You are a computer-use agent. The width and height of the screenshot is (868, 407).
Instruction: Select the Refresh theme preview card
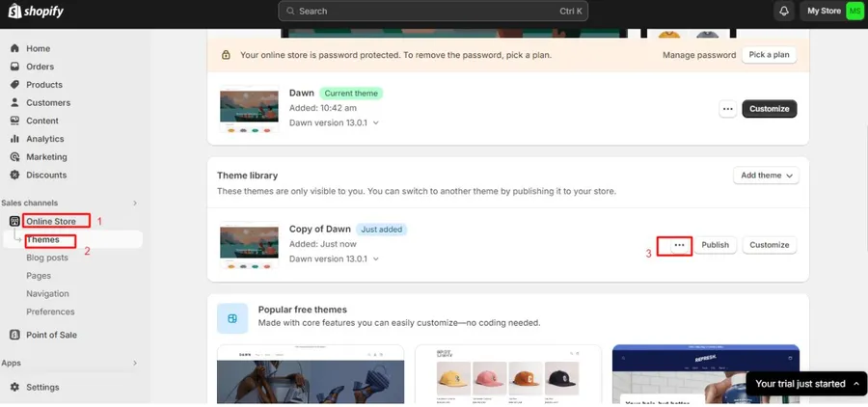(x=706, y=374)
